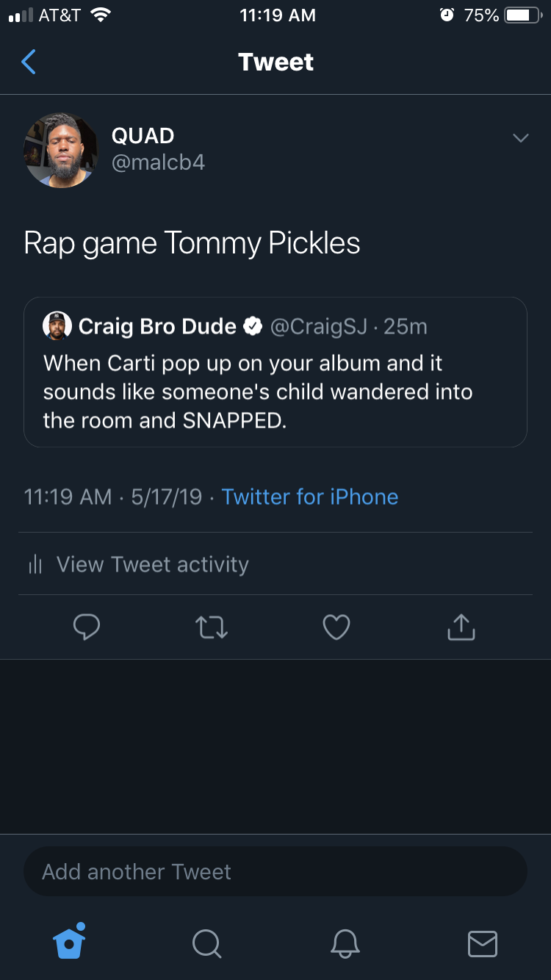Open the share upload icon
Screen dimensions: 551x980
click(x=461, y=627)
